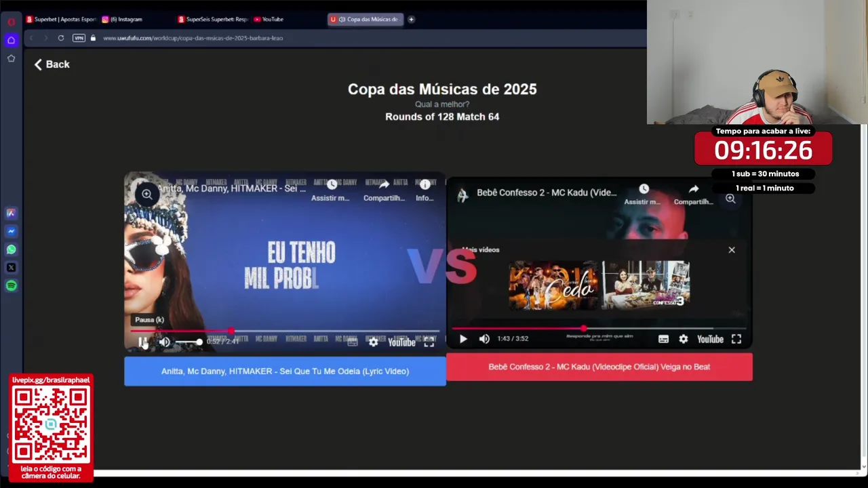
Task: Pause the Anitta video
Action: click(x=143, y=342)
